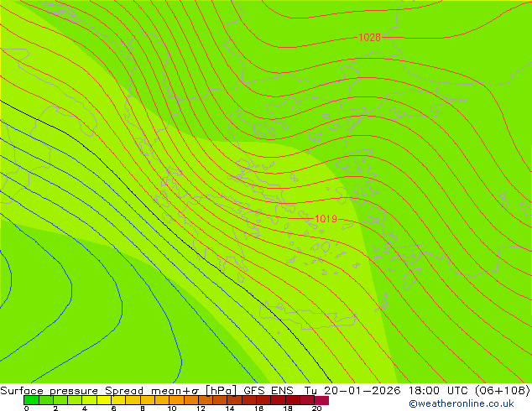
Task: Click the '[hPa]' unit label
Action: click(221, 391)
